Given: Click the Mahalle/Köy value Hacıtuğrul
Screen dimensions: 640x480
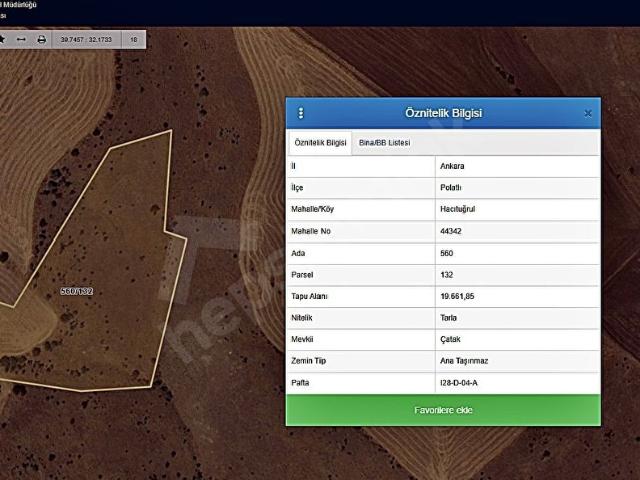Looking at the screenshot, I should (x=458, y=209).
